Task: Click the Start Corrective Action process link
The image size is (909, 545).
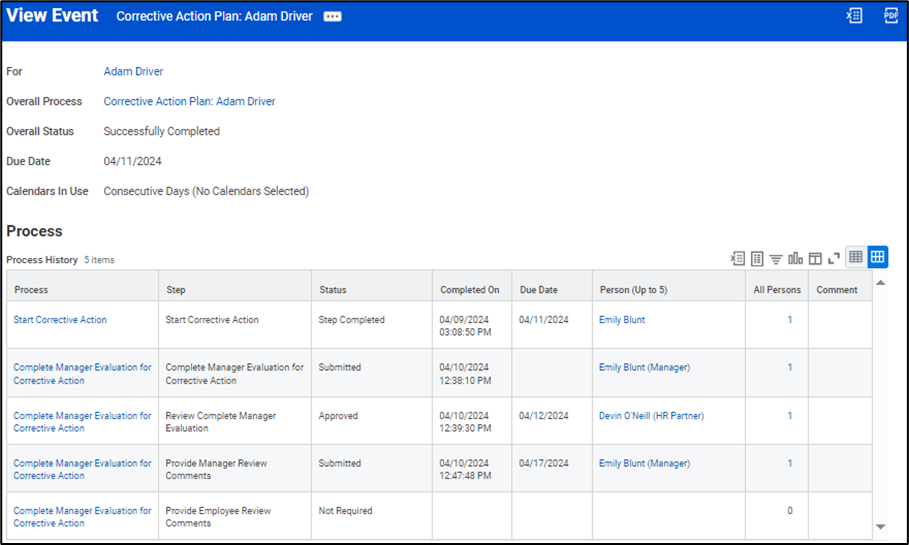Action: (x=60, y=320)
